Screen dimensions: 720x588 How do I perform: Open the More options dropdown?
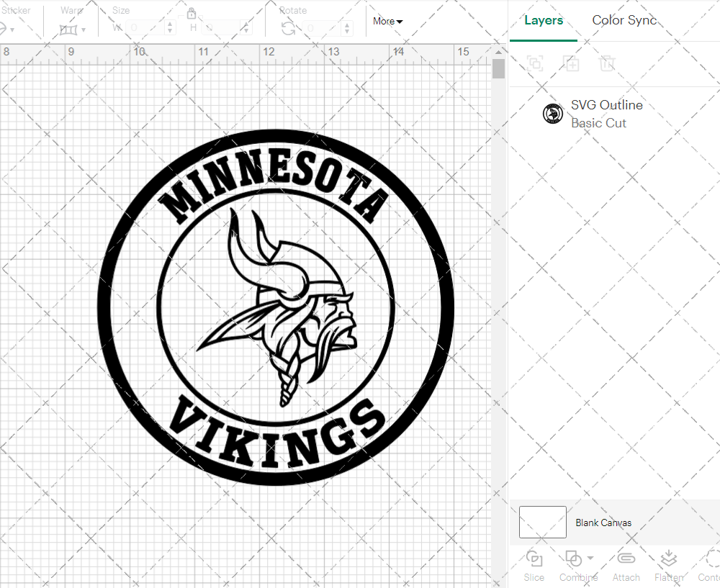pyautogui.click(x=387, y=22)
